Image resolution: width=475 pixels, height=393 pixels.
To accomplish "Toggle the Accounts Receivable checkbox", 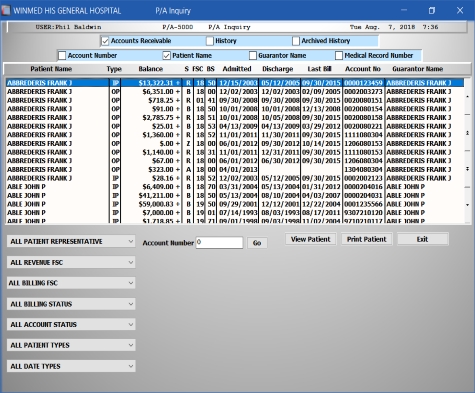I will (105, 41).
